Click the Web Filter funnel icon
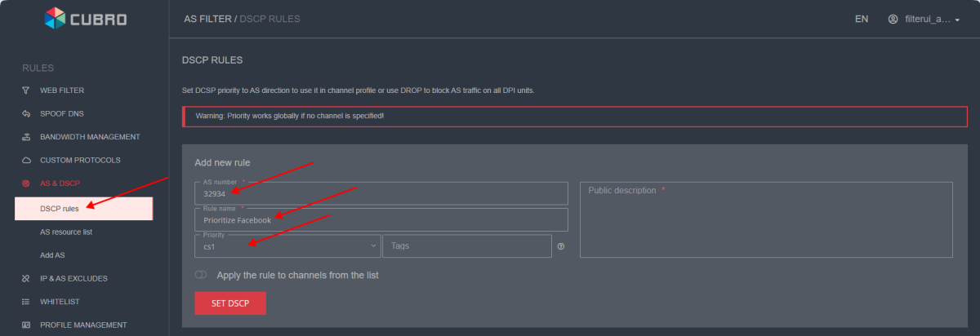This screenshot has width=980, height=336. pos(25,91)
